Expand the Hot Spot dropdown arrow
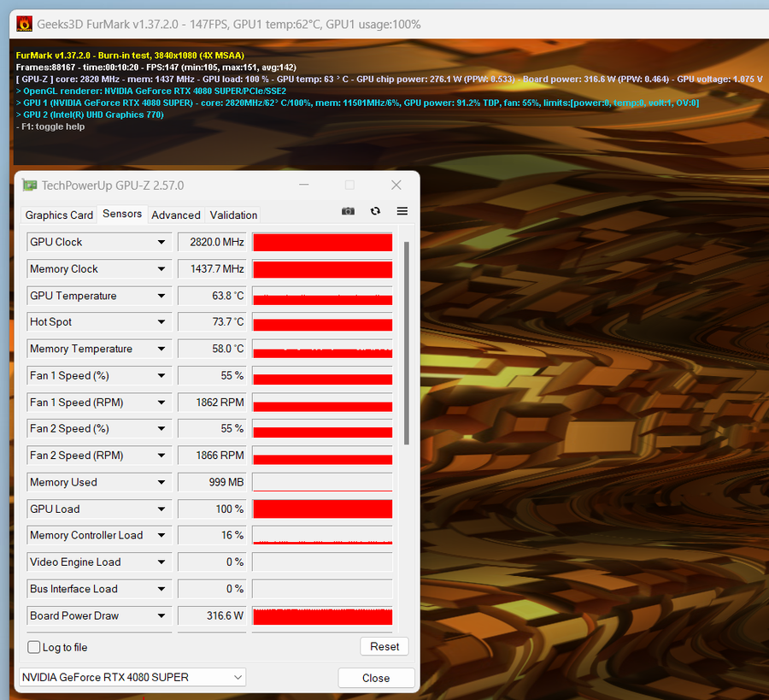Image resolution: width=769 pixels, height=700 pixels. coord(161,321)
